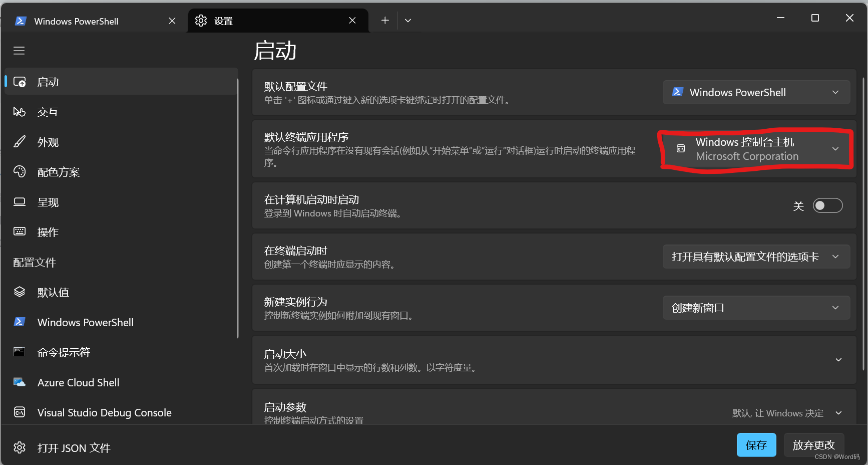The height and width of the screenshot is (465, 868).
Task: Switch to the 设置 tab
Action: point(278,21)
